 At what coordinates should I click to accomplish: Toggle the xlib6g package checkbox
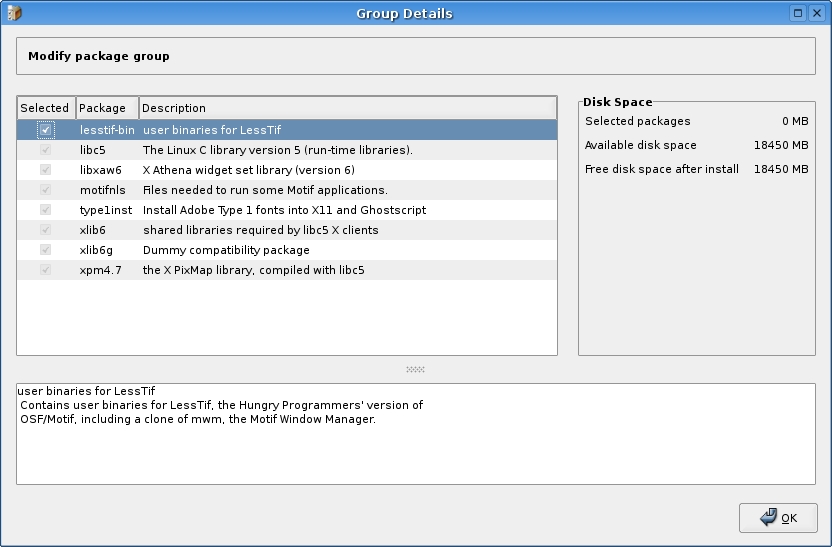(x=46, y=250)
